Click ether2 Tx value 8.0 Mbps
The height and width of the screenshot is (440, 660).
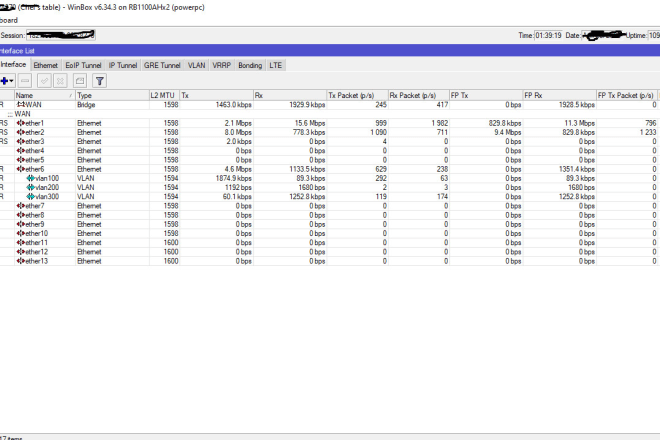click(238, 132)
